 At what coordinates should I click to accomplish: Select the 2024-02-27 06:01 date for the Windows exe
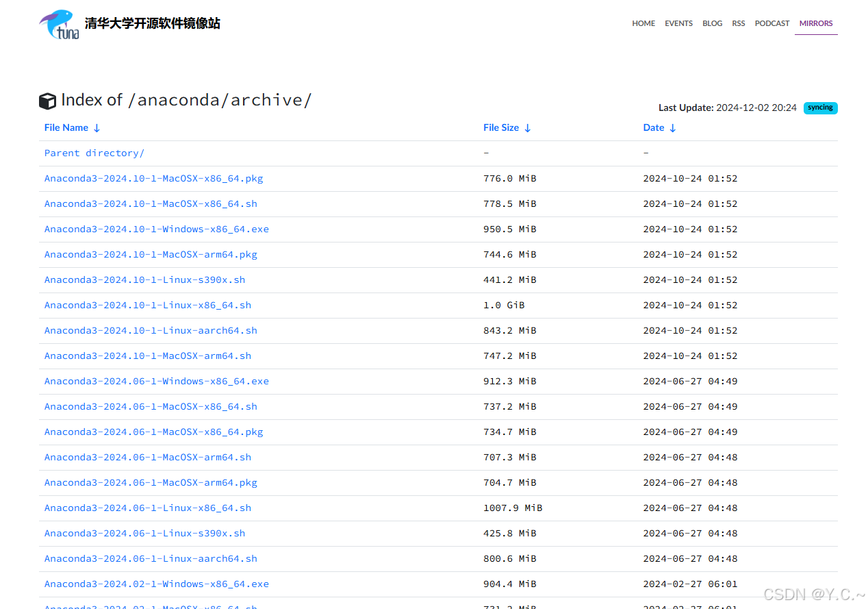(x=691, y=584)
